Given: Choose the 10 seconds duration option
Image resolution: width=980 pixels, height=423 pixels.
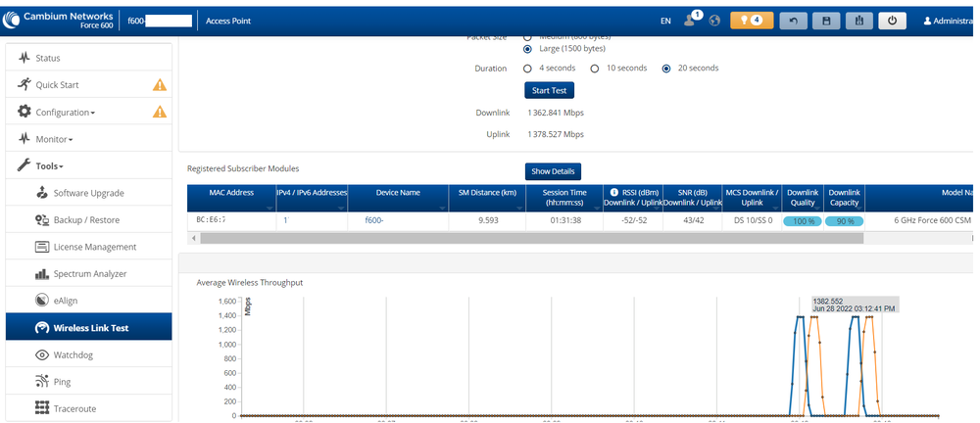Looking at the screenshot, I should click(x=595, y=69).
